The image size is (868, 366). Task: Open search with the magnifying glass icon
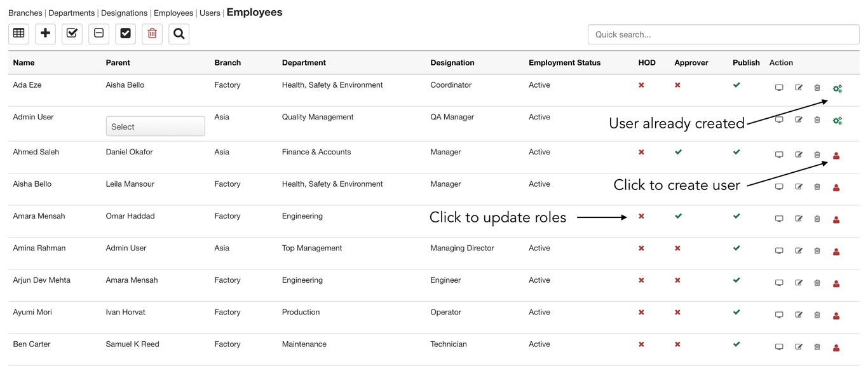tap(179, 34)
